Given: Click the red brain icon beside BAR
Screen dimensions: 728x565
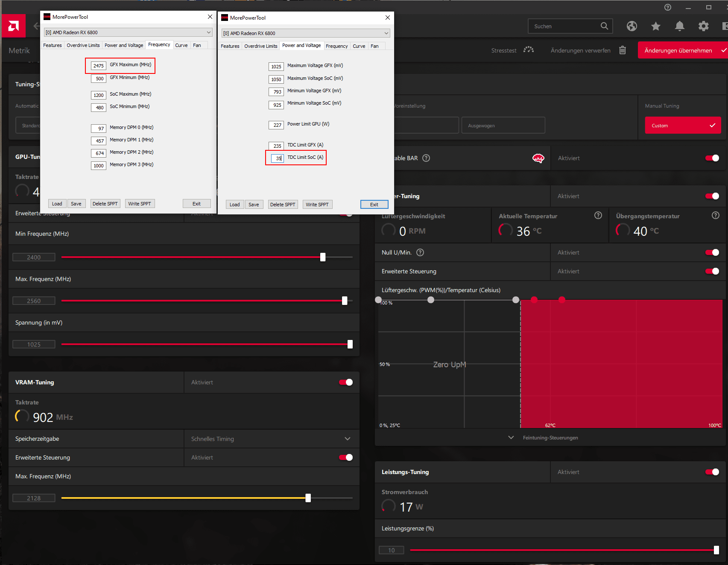Looking at the screenshot, I should click(x=538, y=158).
